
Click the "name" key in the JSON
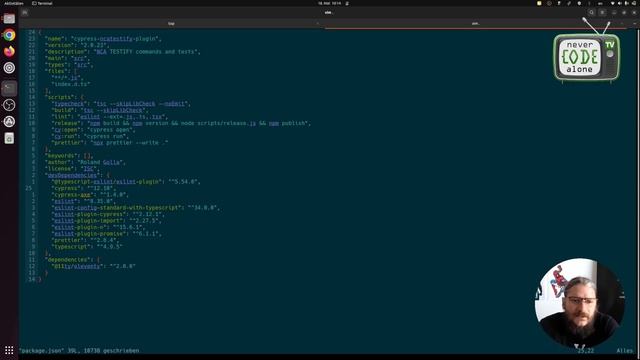(56, 39)
